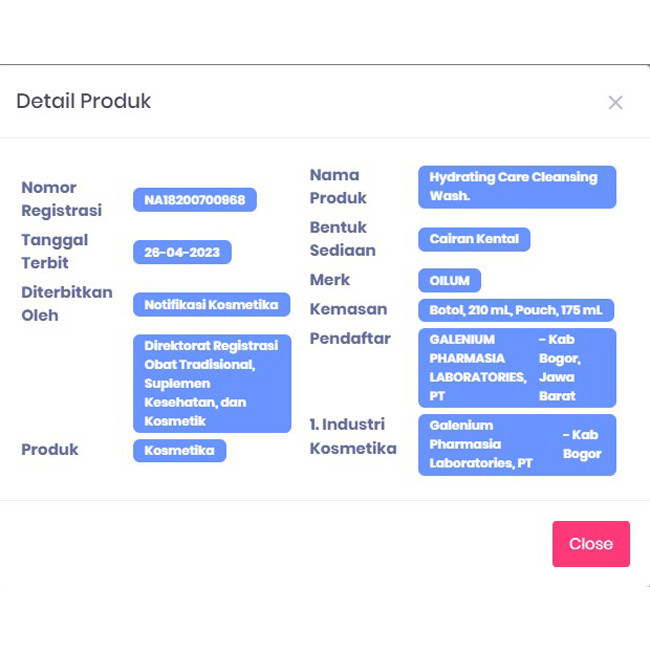Click the Detail Produk heading
This screenshot has width=650, height=650.
pyautogui.click(x=84, y=101)
